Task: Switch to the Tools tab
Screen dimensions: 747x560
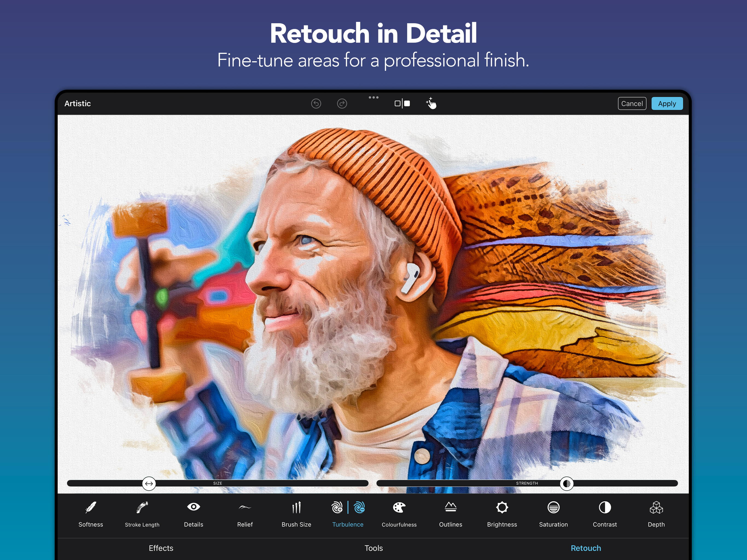Action: click(373, 548)
